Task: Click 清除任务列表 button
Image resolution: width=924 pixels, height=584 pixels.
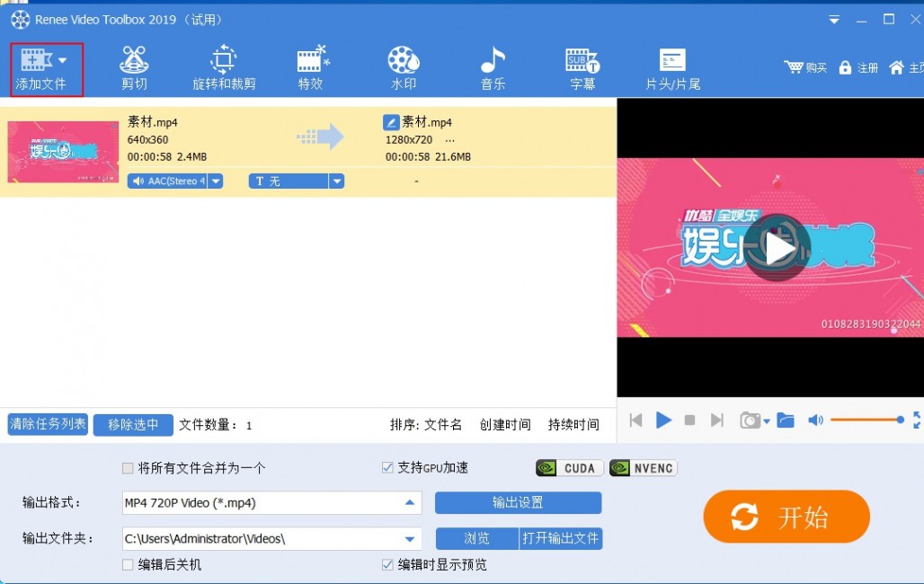Action: [48, 424]
